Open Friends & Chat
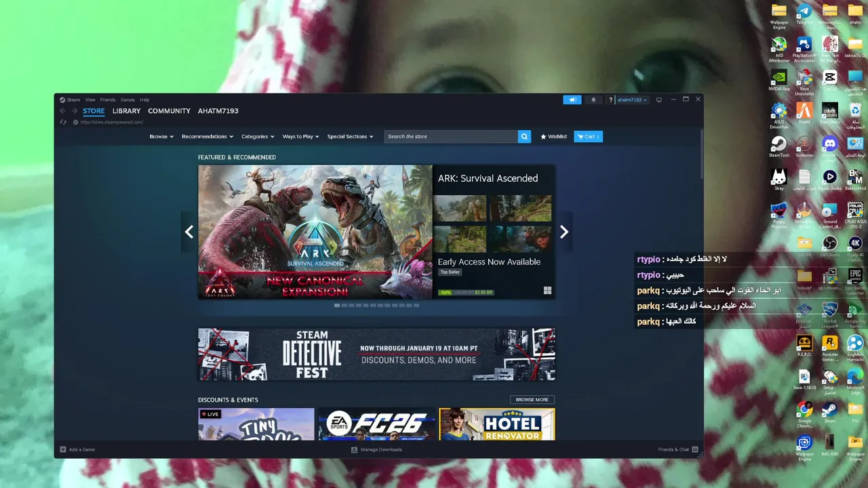This screenshot has width=868, height=488. click(678, 449)
